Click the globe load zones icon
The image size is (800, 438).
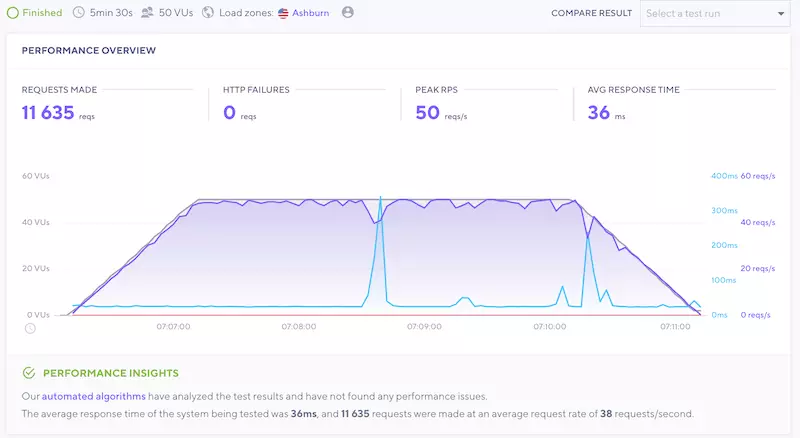click(208, 13)
